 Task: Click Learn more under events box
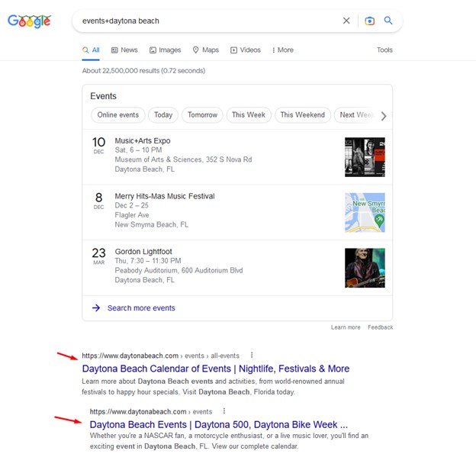point(346,327)
